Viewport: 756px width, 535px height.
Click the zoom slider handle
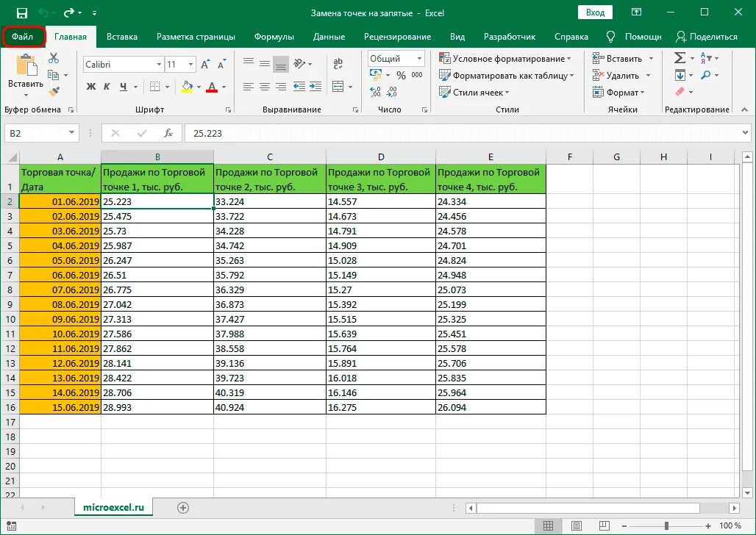pyautogui.click(x=666, y=526)
